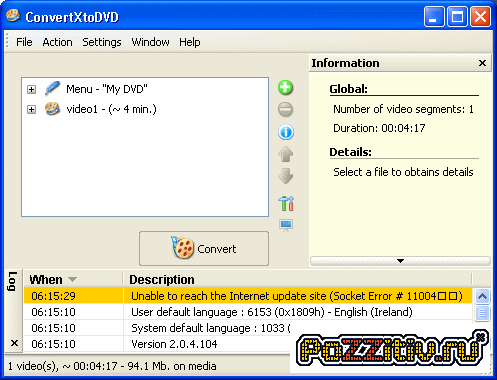Click the grey remove item icon
Screen dimensions: 497x380
(x=285, y=109)
